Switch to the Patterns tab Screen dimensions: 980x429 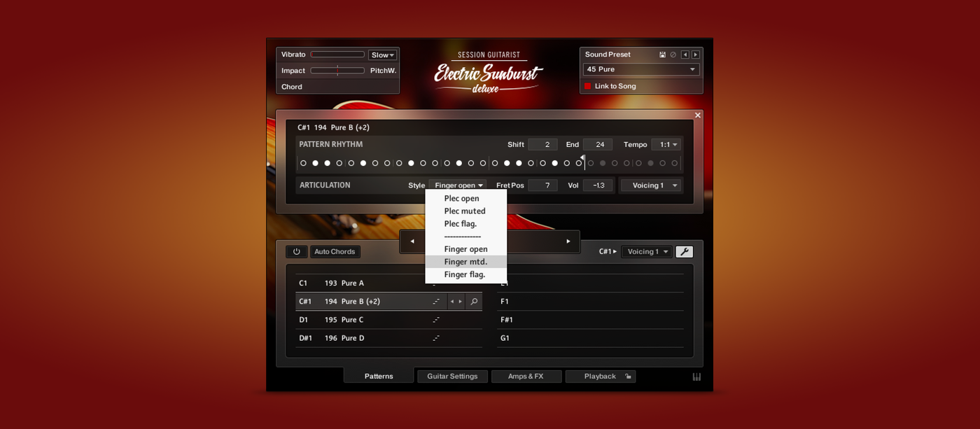click(379, 377)
